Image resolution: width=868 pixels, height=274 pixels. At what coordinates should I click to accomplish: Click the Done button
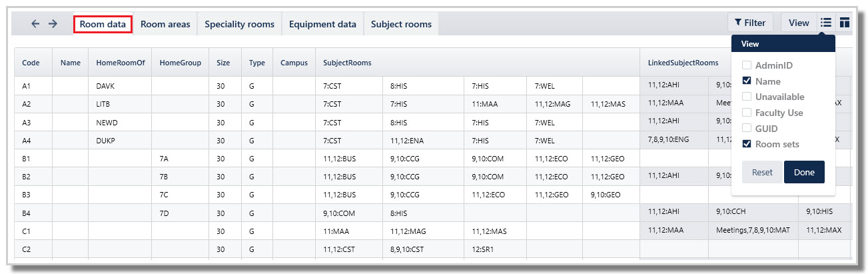804,172
